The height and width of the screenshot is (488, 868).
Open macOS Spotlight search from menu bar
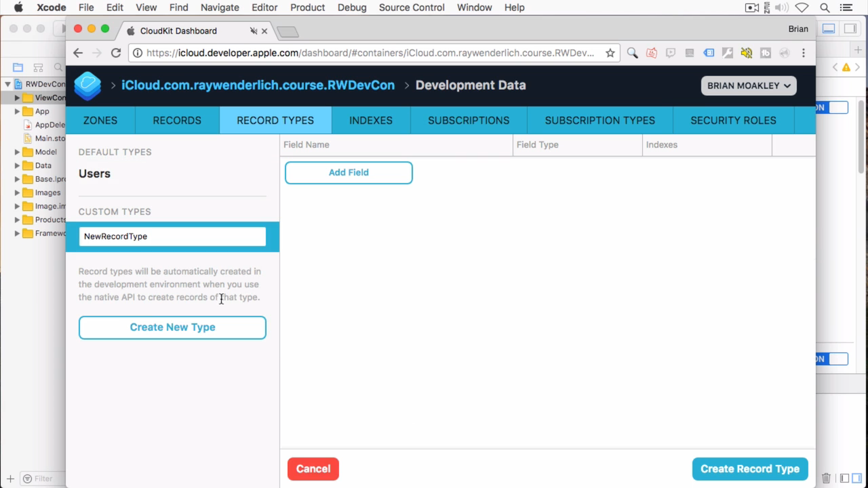click(825, 7)
